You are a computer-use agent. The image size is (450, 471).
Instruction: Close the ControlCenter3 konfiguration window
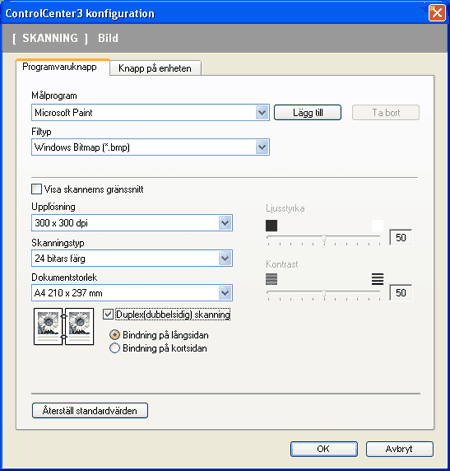(437, 13)
